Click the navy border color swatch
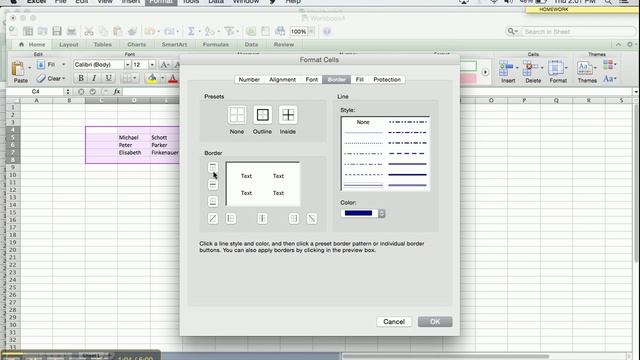 (x=358, y=213)
